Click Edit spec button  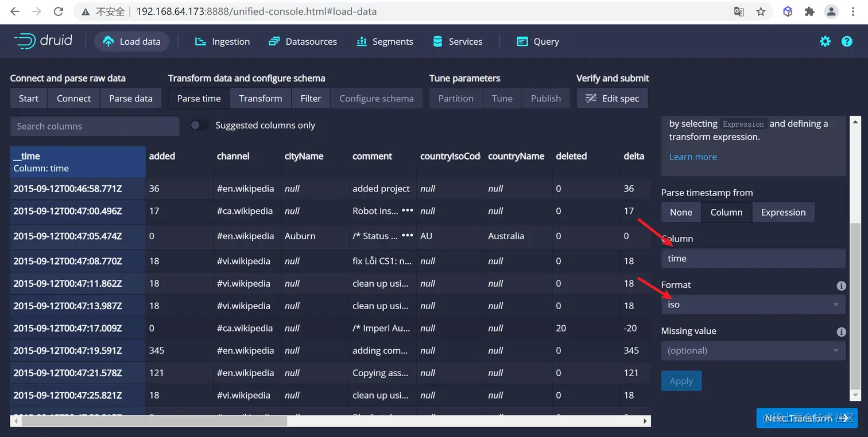(612, 98)
